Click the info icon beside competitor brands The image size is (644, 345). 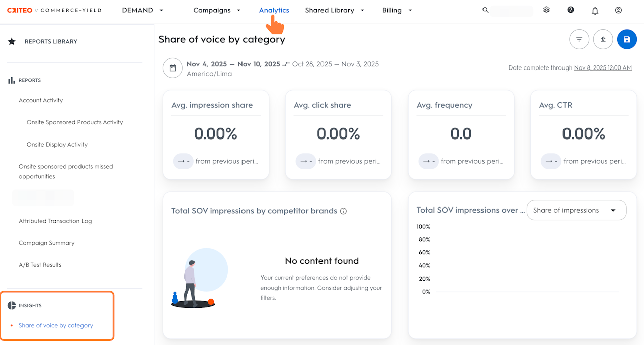[x=344, y=211]
